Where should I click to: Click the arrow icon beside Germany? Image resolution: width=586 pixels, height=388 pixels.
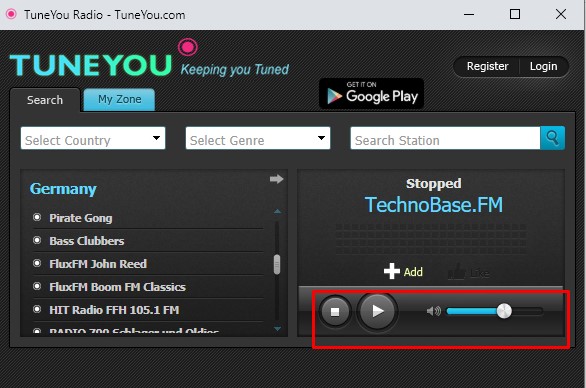[277, 179]
